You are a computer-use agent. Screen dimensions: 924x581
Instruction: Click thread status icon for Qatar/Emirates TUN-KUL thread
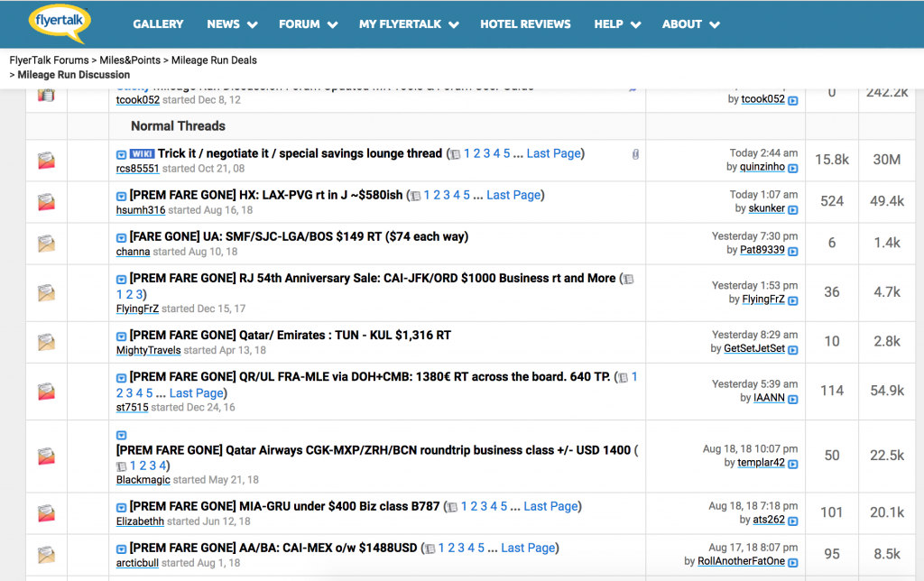(47, 342)
